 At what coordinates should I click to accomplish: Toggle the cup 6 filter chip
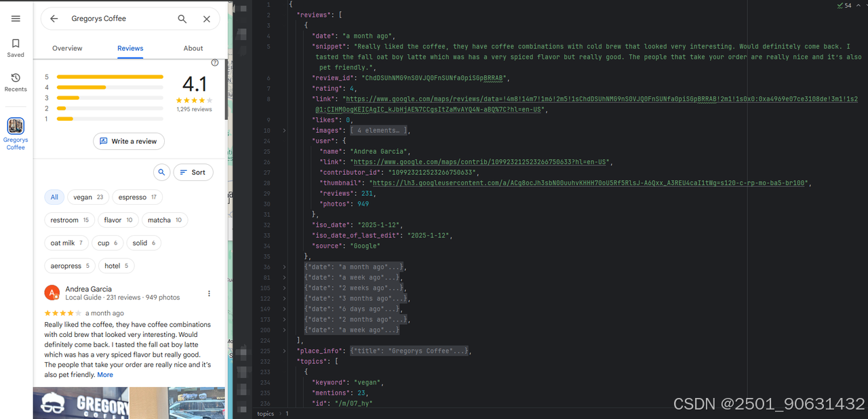(108, 243)
